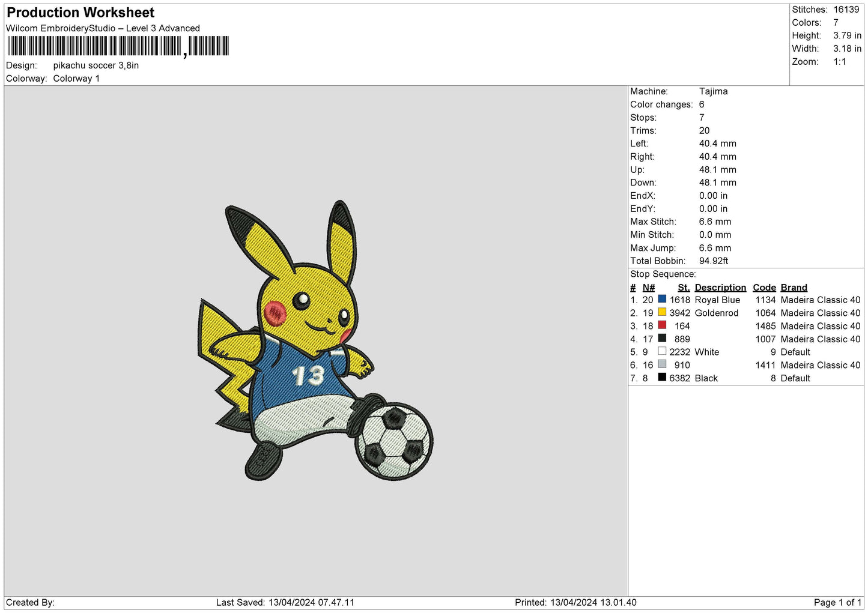Screen dimensions: 868x613
Task: Click the design name 'pikachu soccer 3,8in'
Action: (96, 65)
